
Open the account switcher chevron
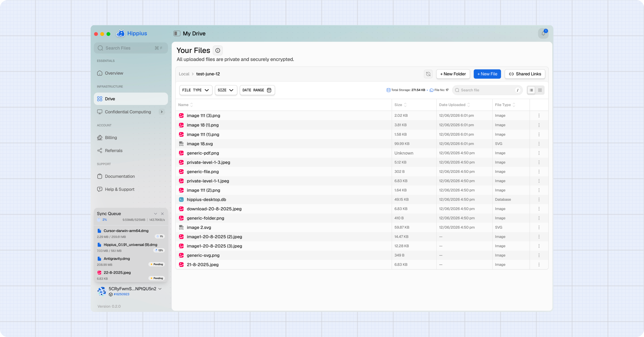(x=160, y=289)
